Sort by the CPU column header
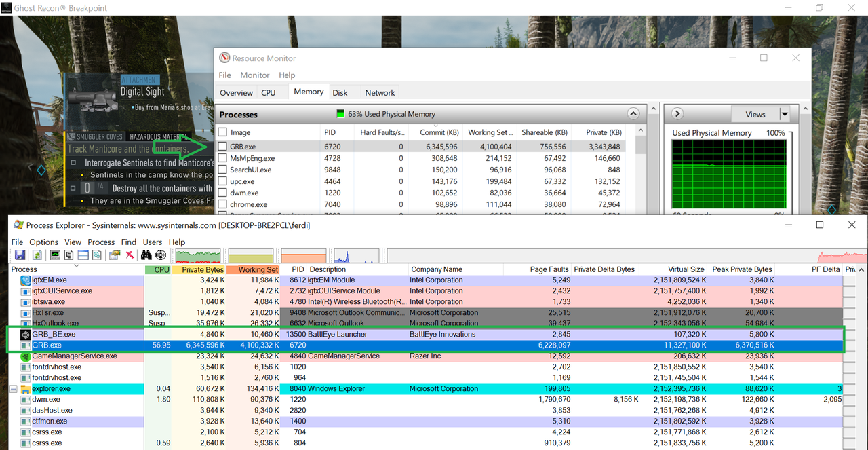Image resolution: width=868 pixels, height=450 pixels. click(158, 269)
